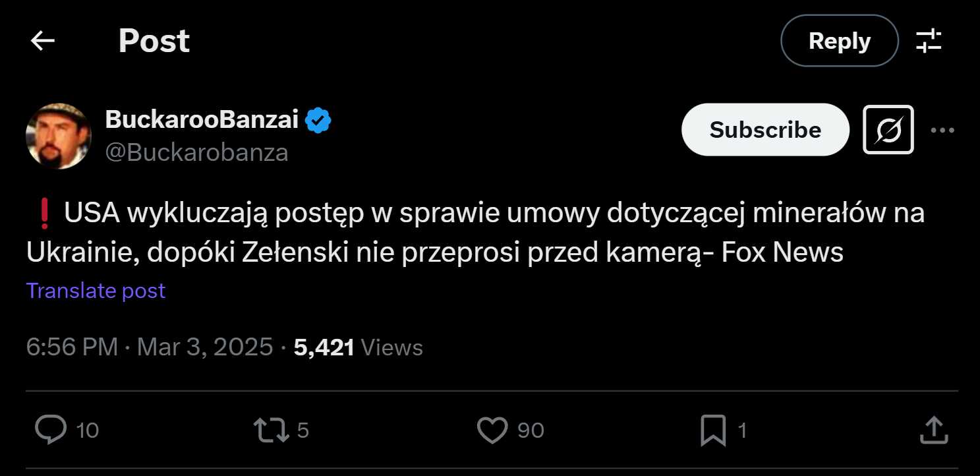
Task: Select the Polish tweet text body
Action: coord(475,233)
